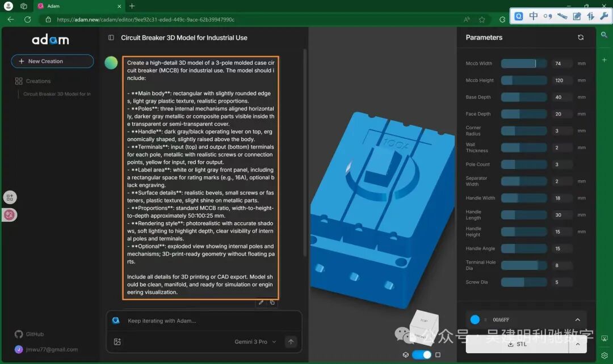This screenshot has width=613, height=364.
Task: Click the Creations grid icon in sidebar
Action: coord(18,81)
